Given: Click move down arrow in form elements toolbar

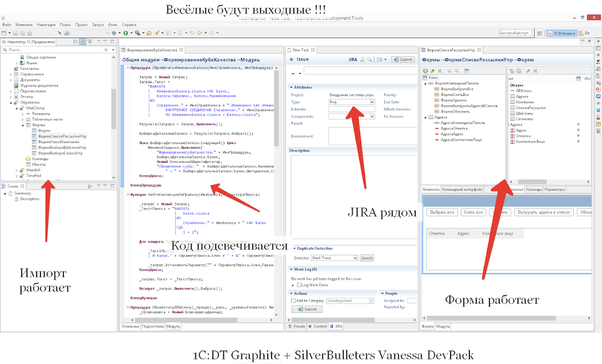Looking at the screenshot, I should [x=457, y=71].
